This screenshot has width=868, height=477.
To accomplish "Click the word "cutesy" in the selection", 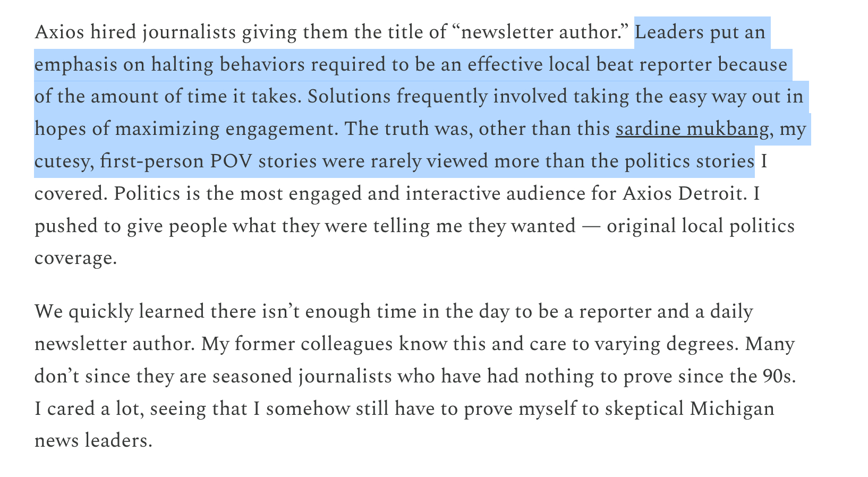I will click(x=64, y=161).
